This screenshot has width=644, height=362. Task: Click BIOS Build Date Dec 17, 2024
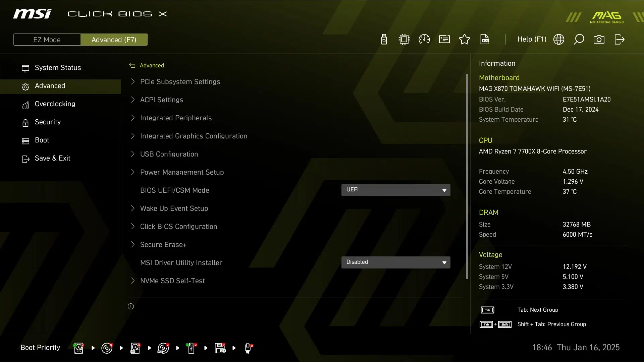tap(581, 110)
